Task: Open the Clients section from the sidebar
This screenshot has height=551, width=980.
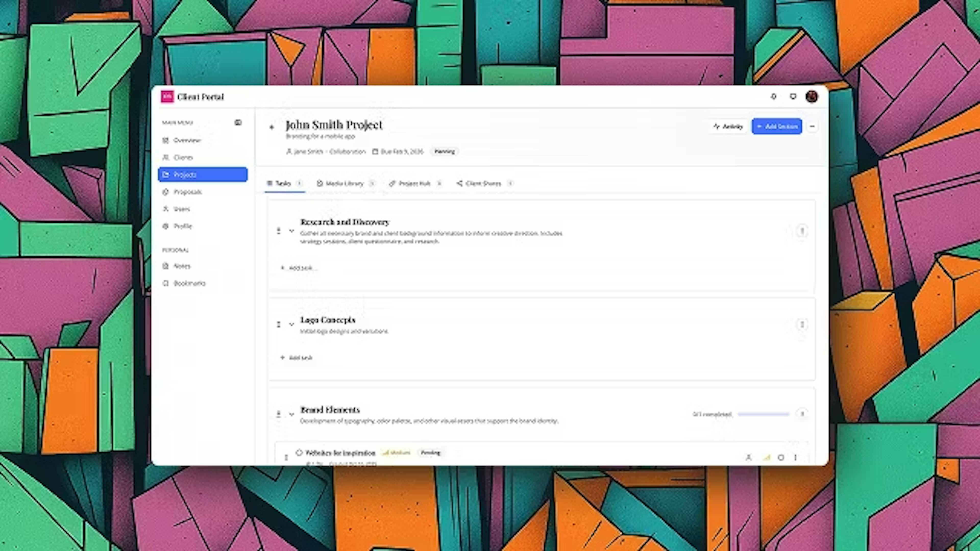Action: (x=183, y=157)
